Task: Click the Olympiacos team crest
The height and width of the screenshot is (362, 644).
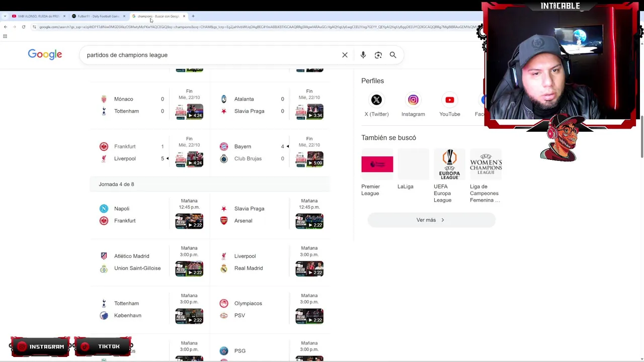Action: coord(224,303)
